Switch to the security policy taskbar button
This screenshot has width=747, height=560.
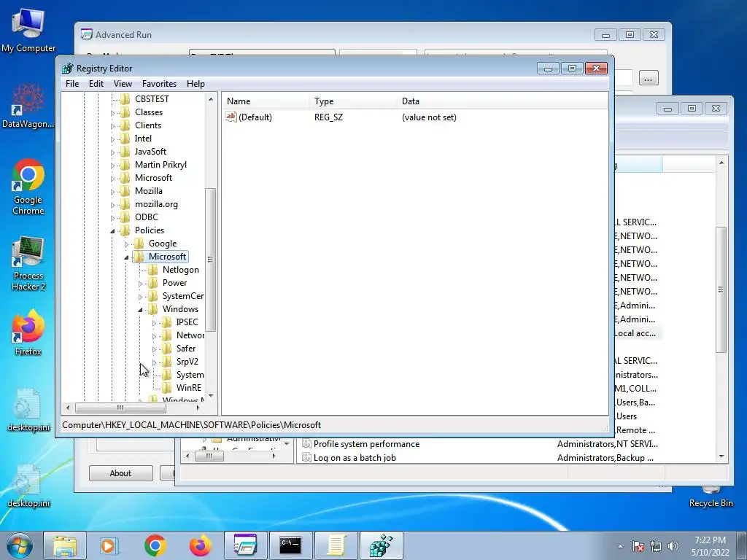(x=336, y=545)
